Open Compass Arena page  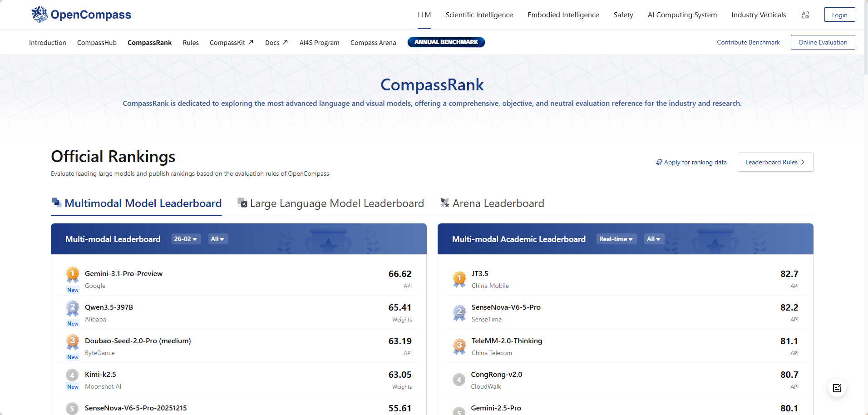[x=373, y=43]
